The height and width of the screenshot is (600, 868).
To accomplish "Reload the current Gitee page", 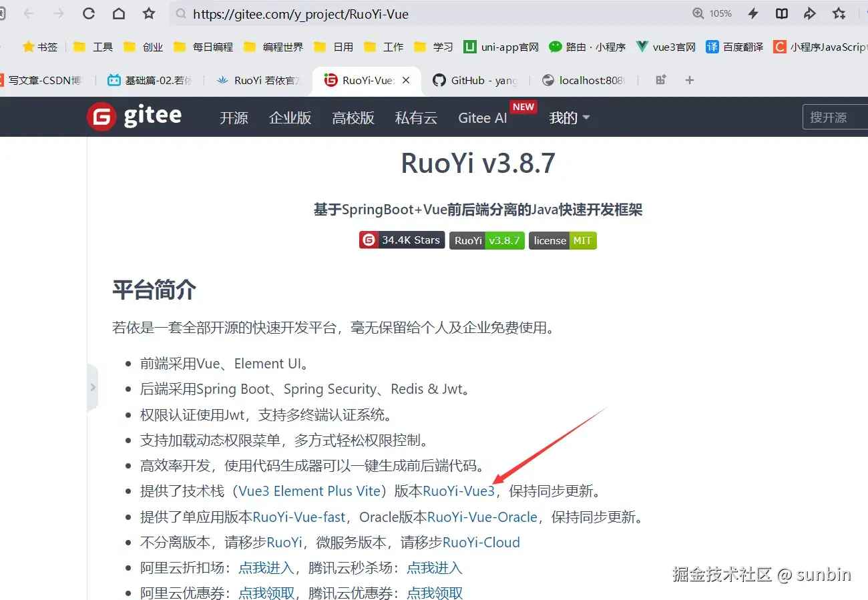I will click(88, 13).
